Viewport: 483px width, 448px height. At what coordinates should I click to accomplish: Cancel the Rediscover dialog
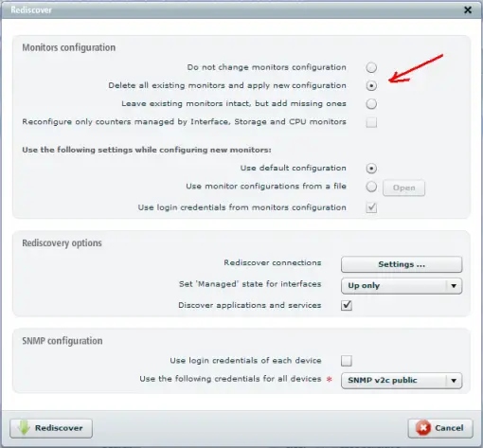point(440,428)
